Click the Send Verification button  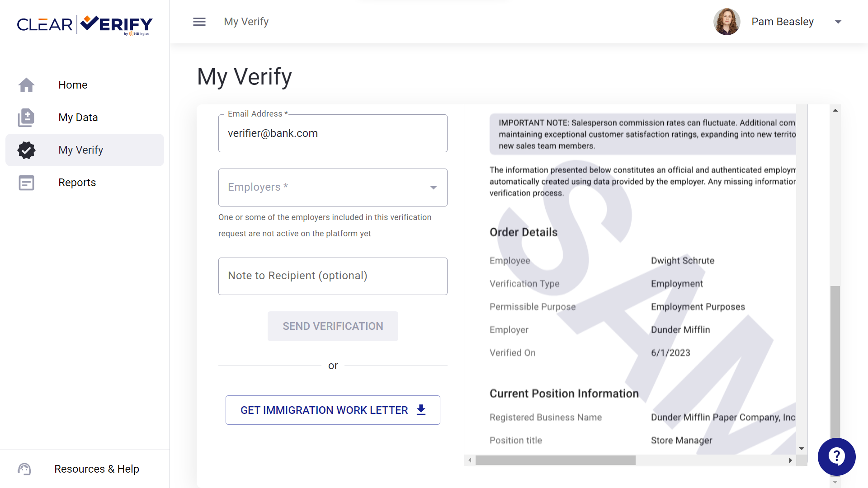tap(333, 326)
